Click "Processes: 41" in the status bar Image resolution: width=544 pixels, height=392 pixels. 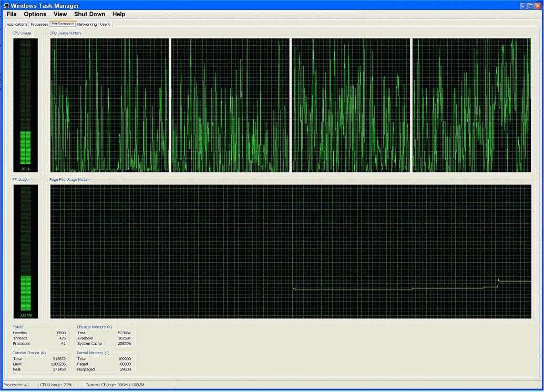tap(16, 385)
